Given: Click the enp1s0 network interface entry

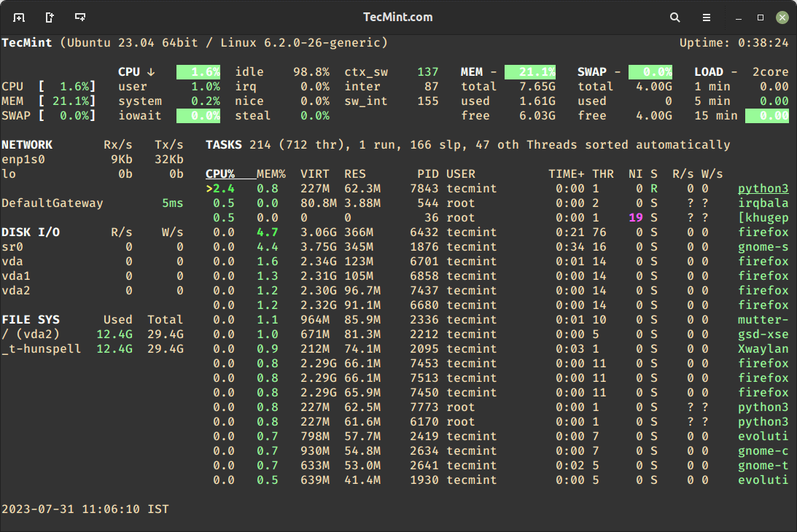Looking at the screenshot, I should (23, 160).
